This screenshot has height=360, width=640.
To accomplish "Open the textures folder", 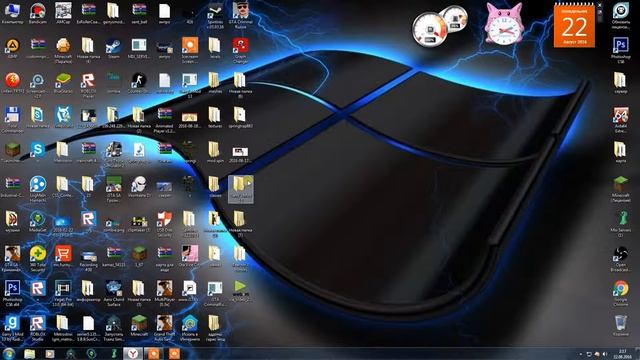I will [215, 118].
